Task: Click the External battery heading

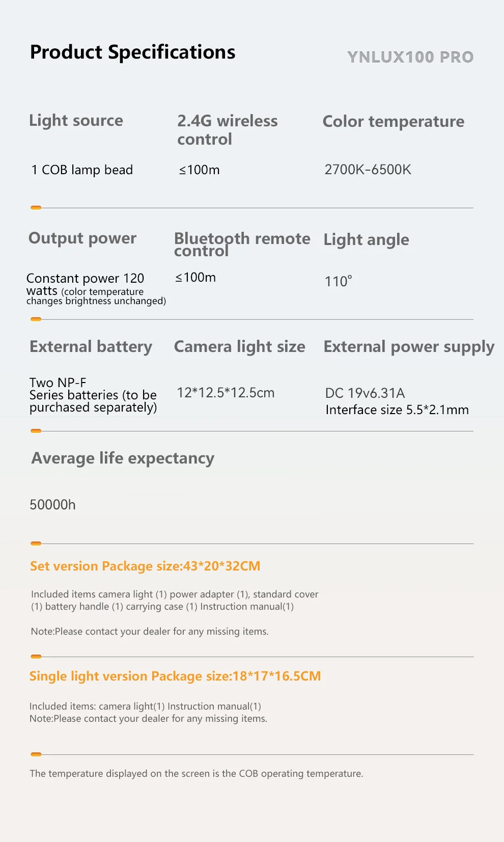Action: pos(91,347)
